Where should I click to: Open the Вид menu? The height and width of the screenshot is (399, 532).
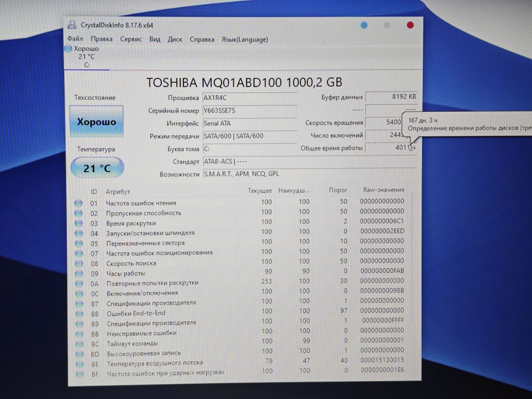(155, 39)
